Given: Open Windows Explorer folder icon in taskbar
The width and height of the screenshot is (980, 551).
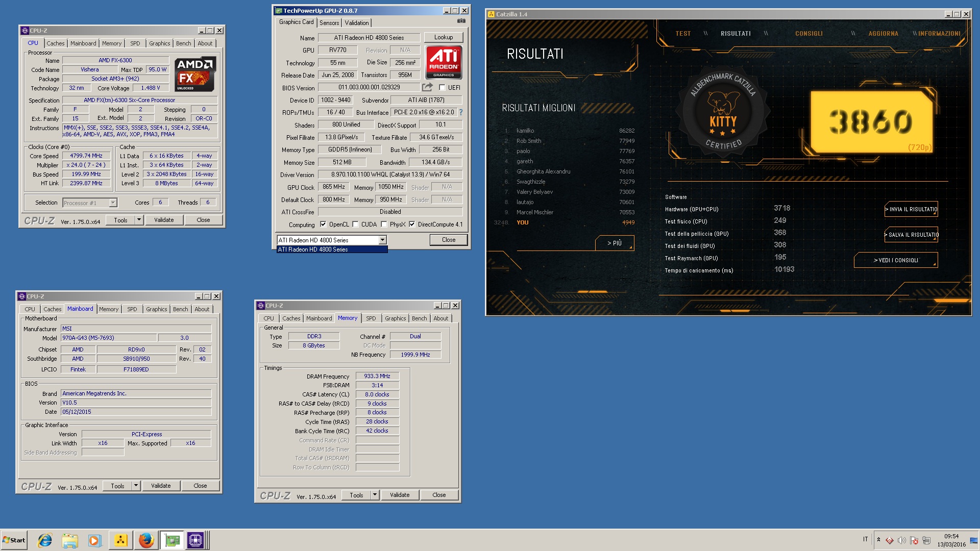Looking at the screenshot, I should click(x=70, y=540).
